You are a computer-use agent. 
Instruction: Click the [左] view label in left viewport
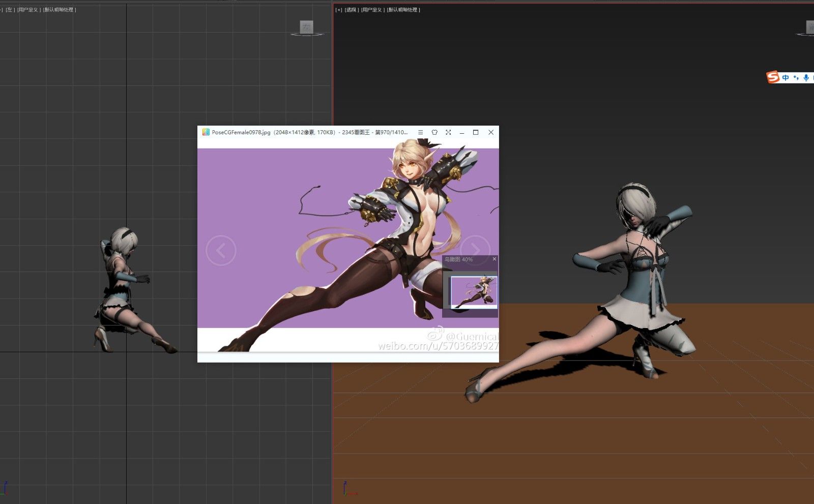tap(10, 10)
